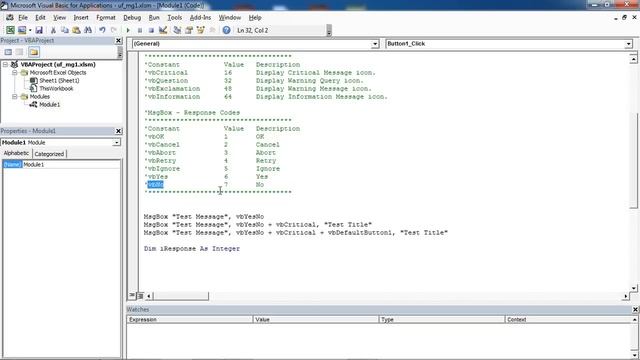Select Sheet1 (Sheet1) in project tree

[59, 80]
